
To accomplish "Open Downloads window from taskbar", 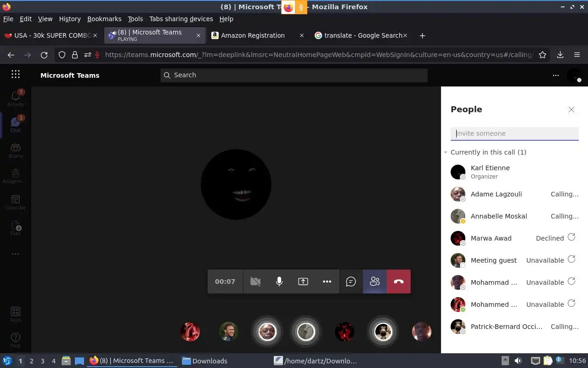I will (205, 361).
